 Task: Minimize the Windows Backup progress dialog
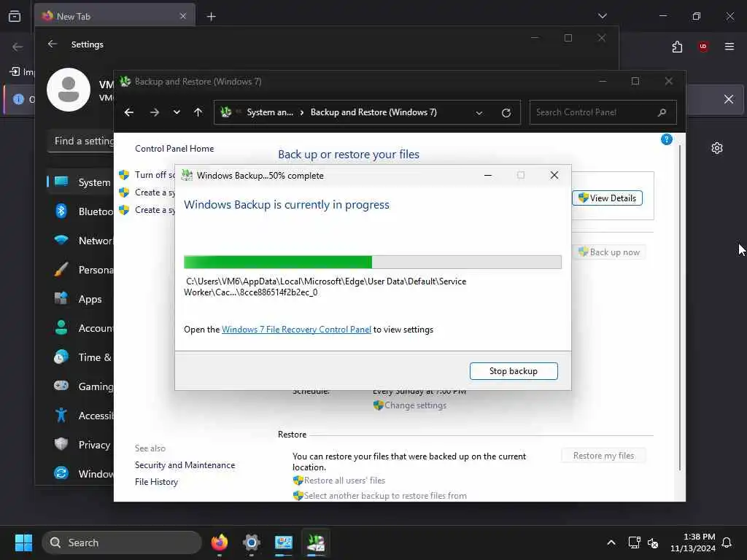(488, 175)
